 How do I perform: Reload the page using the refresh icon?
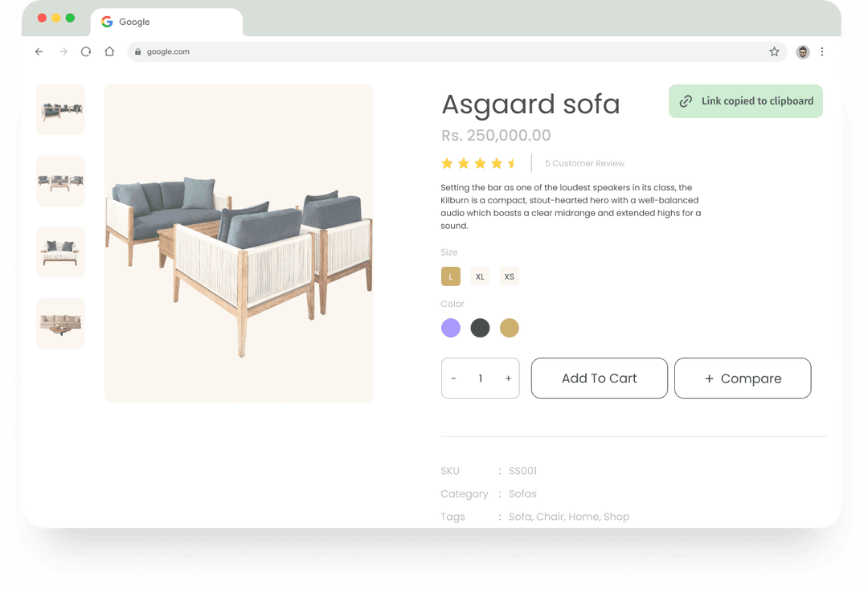pyautogui.click(x=86, y=51)
